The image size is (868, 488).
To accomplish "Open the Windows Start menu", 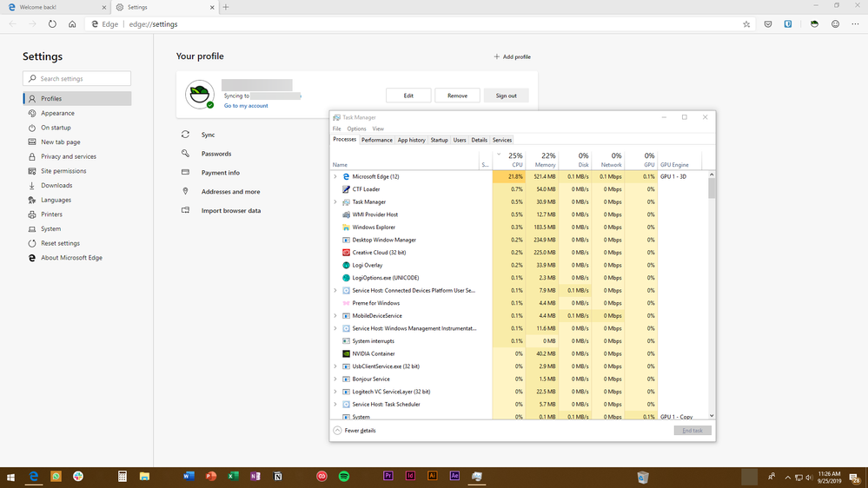I will point(10,477).
